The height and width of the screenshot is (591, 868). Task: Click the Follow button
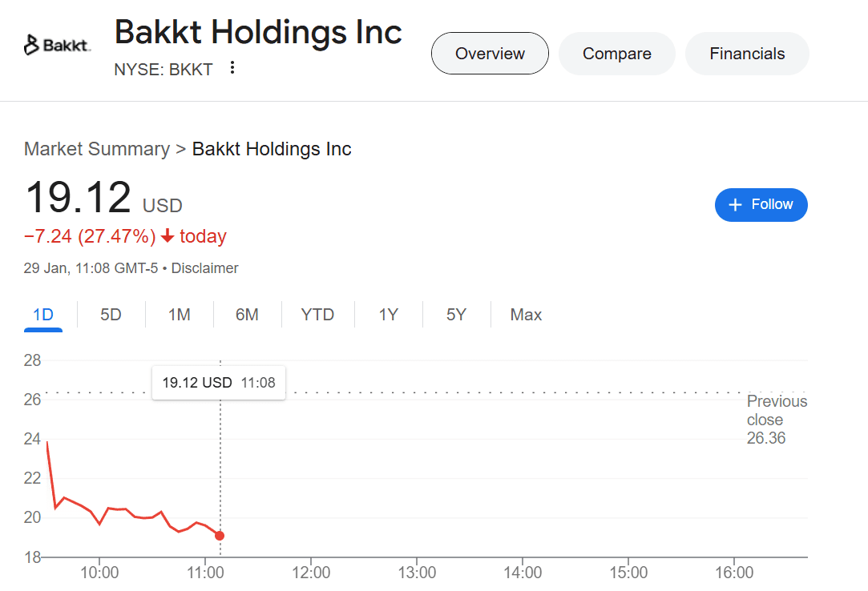click(761, 205)
